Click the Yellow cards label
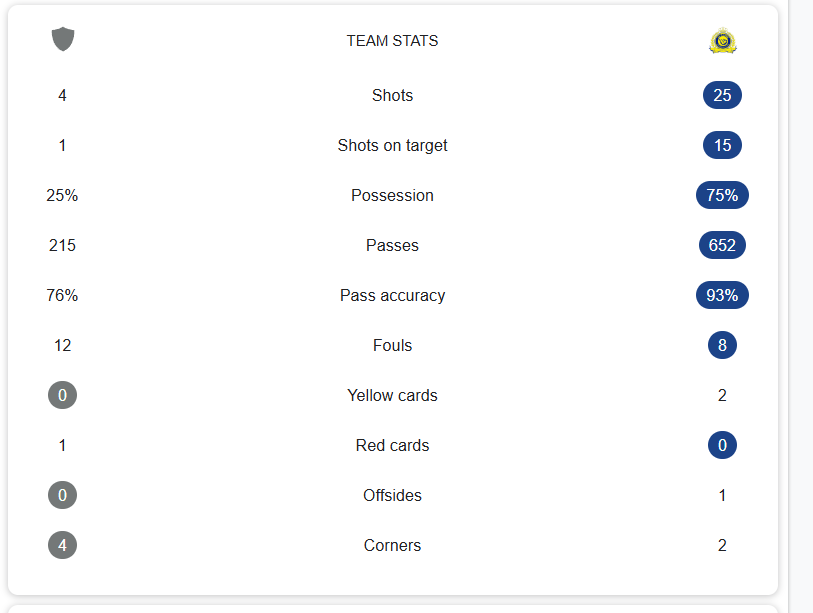This screenshot has width=813, height=613. 393,395
